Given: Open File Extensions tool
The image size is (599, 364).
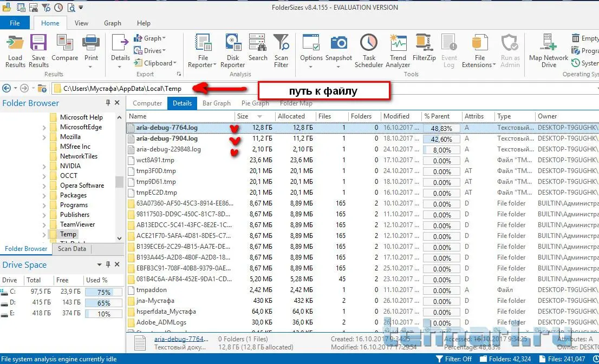Looking at the screenshot, I should pos(479,50).
